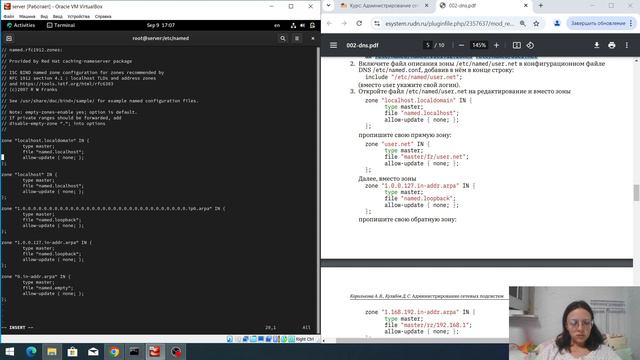This screenshot has height=360, width=640.
Task: Click the zone "localhost.localdomain" line in terminal
Action: tap(45, 140)
